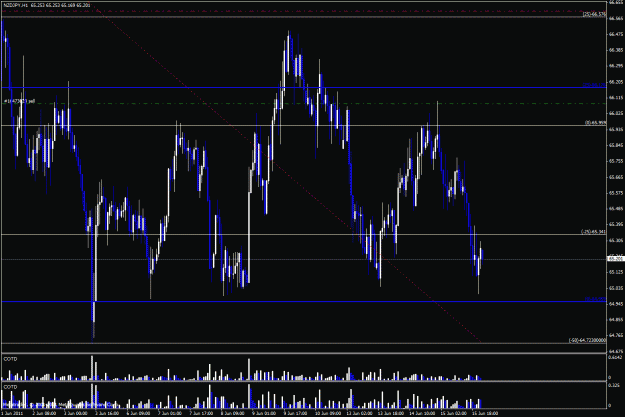The image size is (625, 417).
Task: Select the lower blue horizontal line label
Action: pyautogui.click(x=596, y=299)
